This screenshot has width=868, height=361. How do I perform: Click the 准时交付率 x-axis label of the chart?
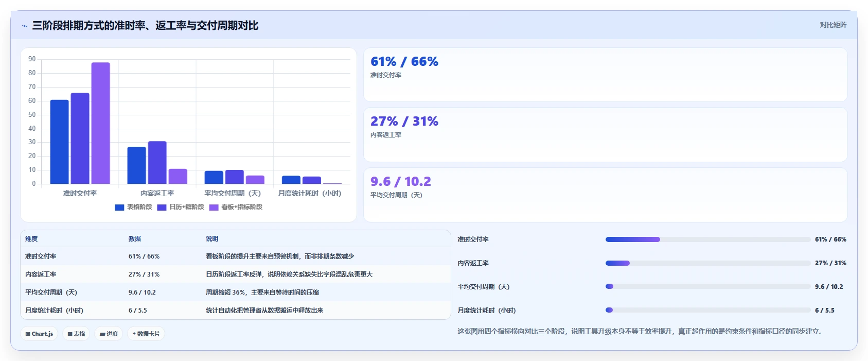click(80, 193)
